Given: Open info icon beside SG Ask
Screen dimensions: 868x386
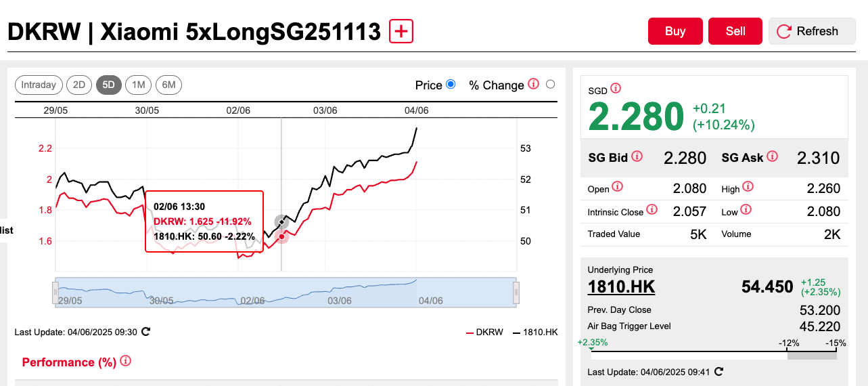Looking at the screenshot, I should point(772,156).
